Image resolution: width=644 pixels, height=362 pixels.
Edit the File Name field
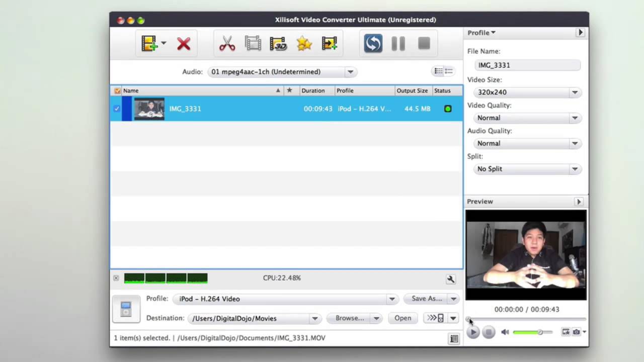click(x=527, y=65)
